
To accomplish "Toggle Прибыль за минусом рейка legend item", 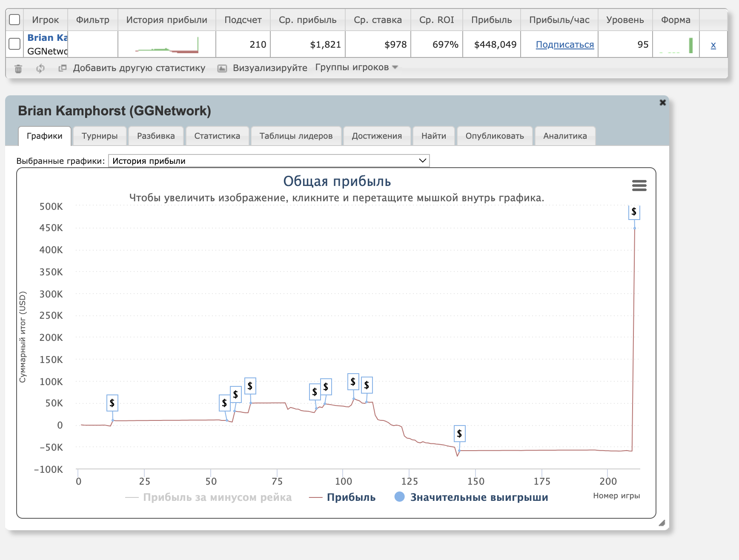I will pos(209,497).
